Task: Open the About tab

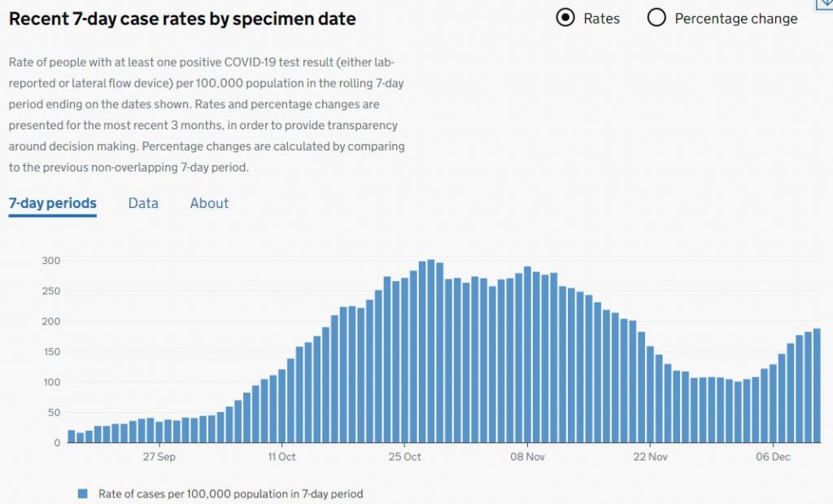Action: 209,203
